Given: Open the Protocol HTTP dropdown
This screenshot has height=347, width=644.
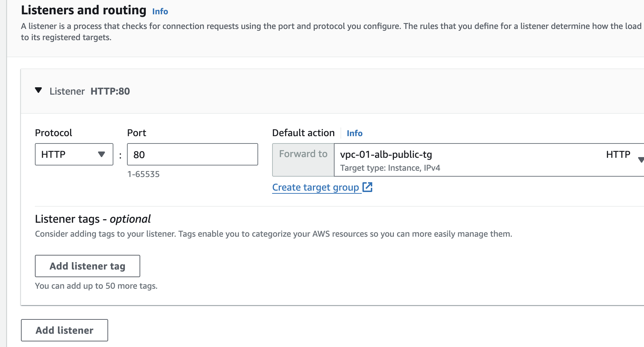Looking at the screenshot, I should pos(74,154).
